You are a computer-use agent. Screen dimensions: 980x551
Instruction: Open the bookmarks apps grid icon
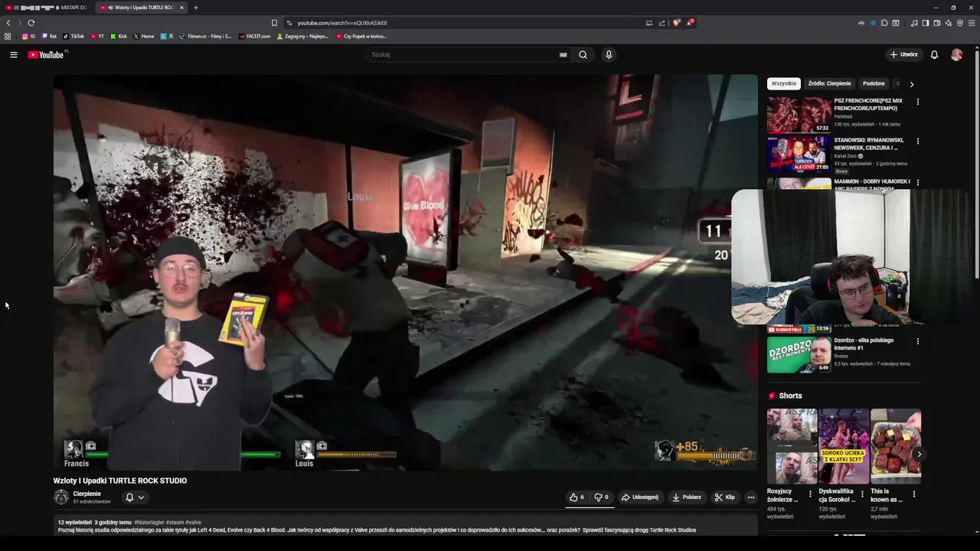pos(8,36)
